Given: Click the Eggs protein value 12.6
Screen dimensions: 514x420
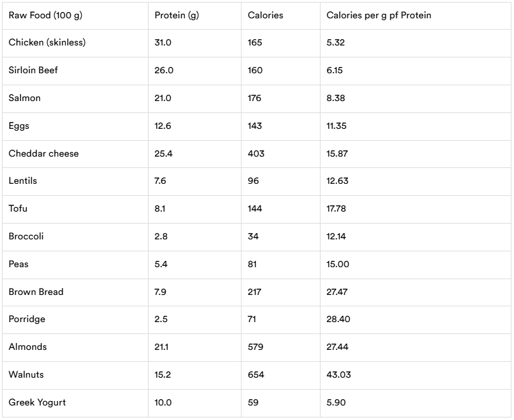Looking at the screenshot, I should tap(162, 126).
